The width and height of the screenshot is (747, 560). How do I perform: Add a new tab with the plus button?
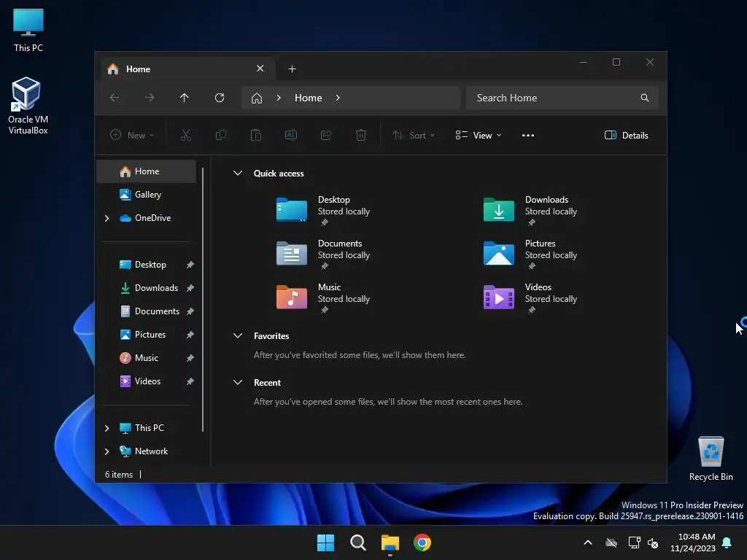click(292, 69)
